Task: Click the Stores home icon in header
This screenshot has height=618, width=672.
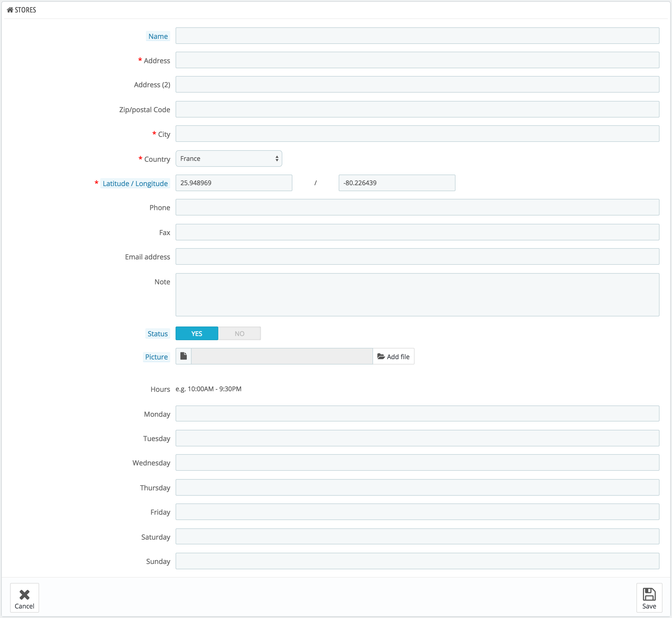Action: click(10, 10)
